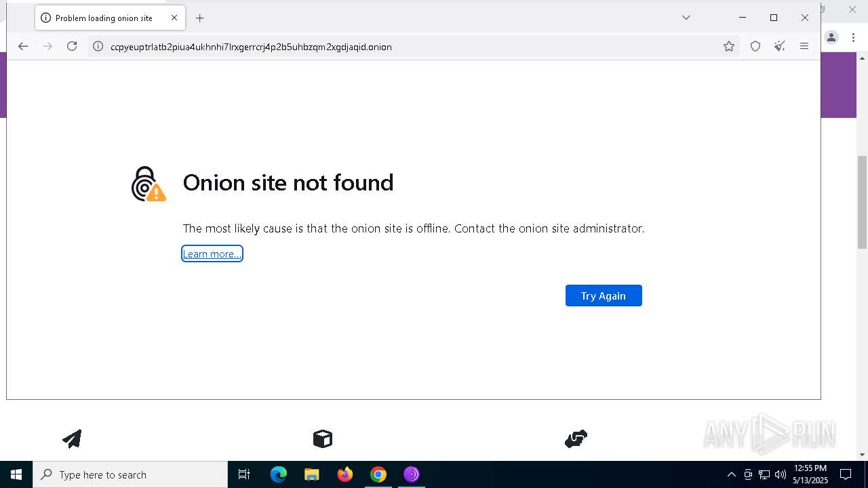Click the background page vertical scrollbar thumb

pos(862,202)
